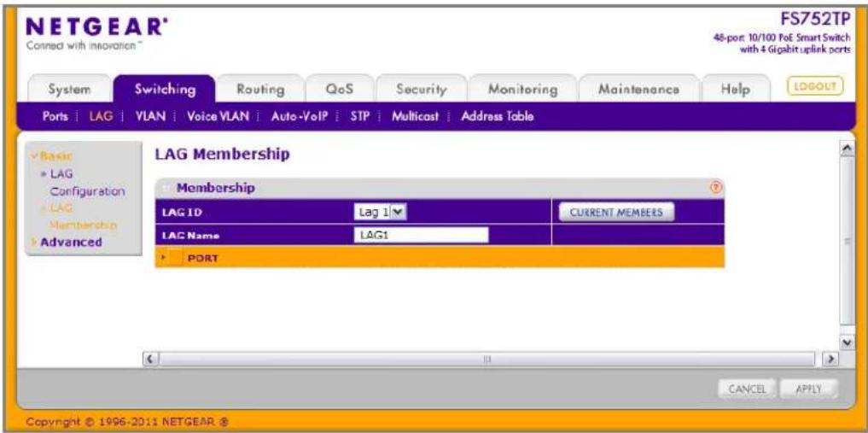Expand the Advanced sidebar section
This screenshot has height=433, width=868.
coord(67,242)
